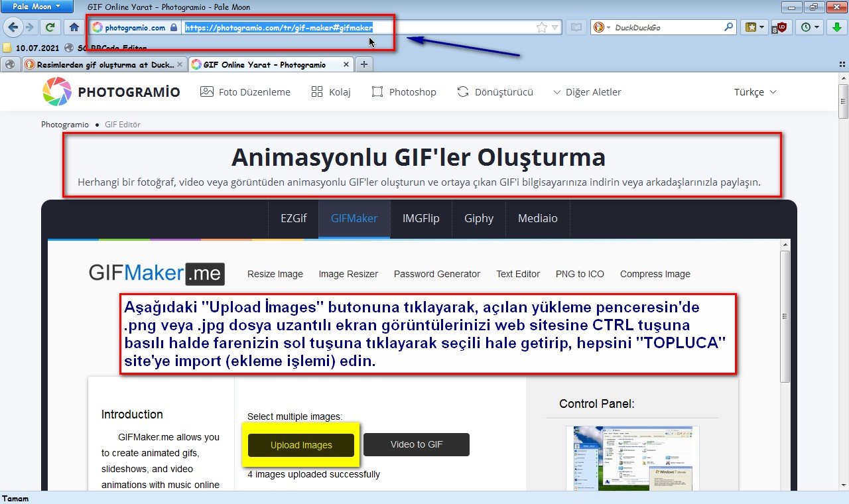
Task: Select the GIF Online Yarat - Photogramio tab
Action: pyautogui.click(x=271, y=64)
